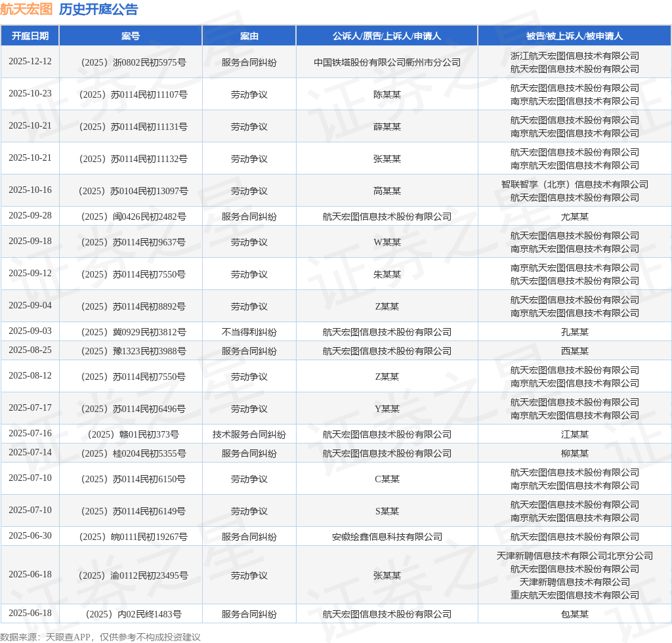Screen dimensions: 672x643
Task: Select date cell 2025-10-23
Action: coord(30,93)
